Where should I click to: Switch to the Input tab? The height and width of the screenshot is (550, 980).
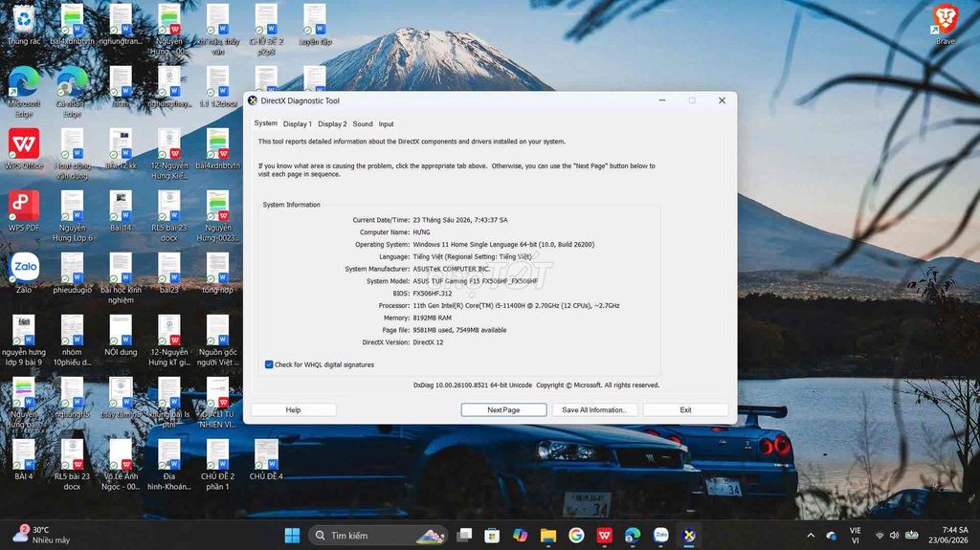point(387,123)
